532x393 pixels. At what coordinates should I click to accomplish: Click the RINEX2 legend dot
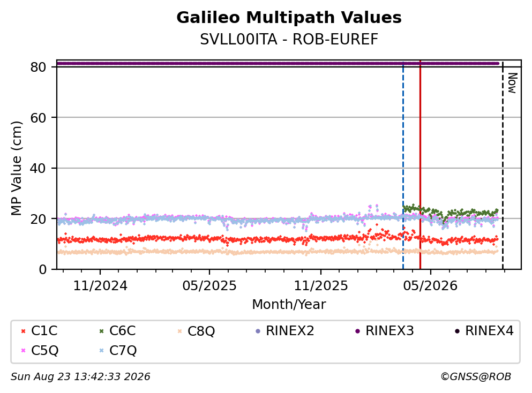click(x=258, y=331)
